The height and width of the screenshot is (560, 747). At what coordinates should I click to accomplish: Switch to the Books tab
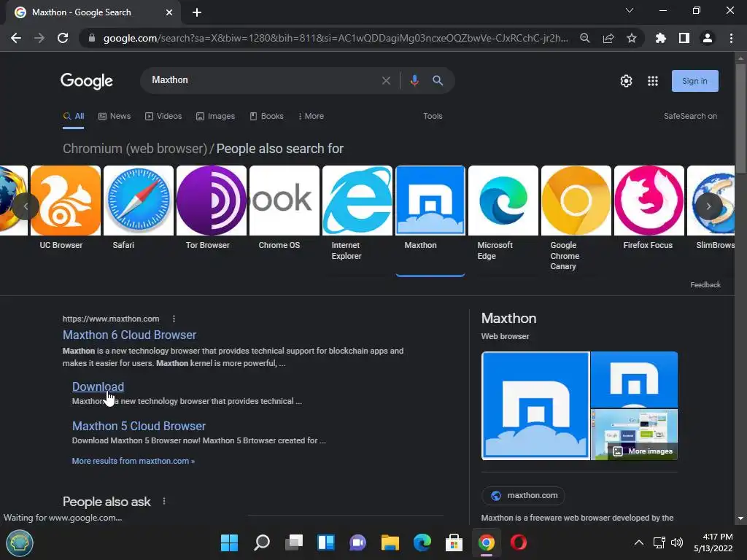point(267,116)
